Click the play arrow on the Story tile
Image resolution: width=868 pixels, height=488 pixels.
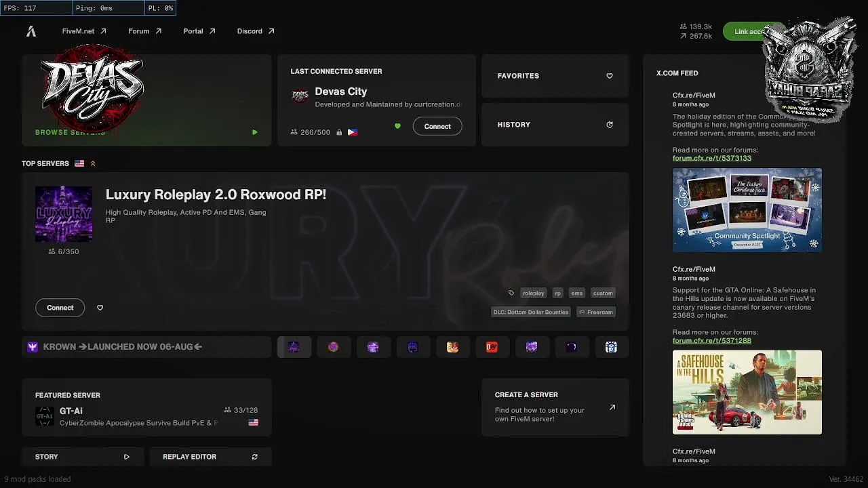coord(127,457)
